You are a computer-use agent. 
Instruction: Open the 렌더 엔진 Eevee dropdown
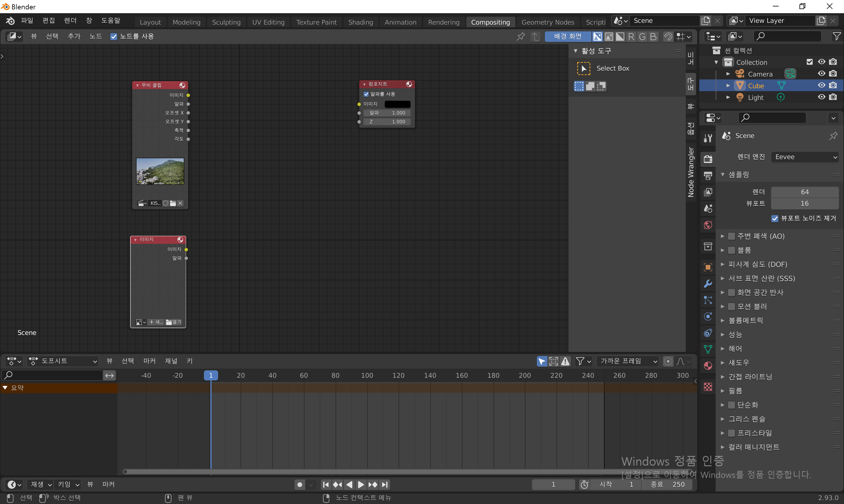click(x=805, y=157)
